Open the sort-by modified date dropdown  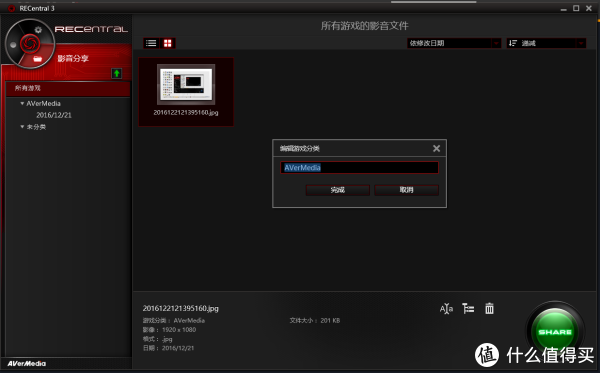[x=454, y=43]
